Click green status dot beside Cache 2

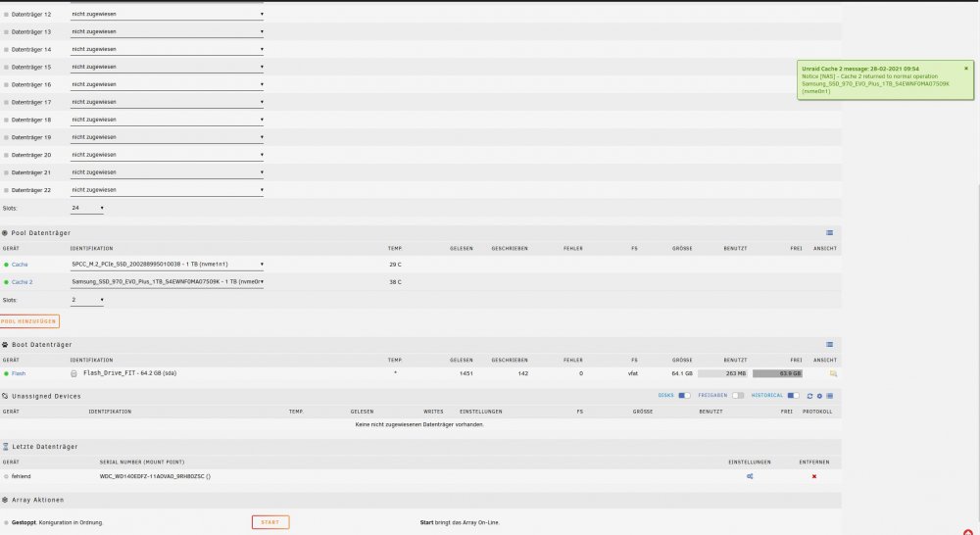coord(6,282)
